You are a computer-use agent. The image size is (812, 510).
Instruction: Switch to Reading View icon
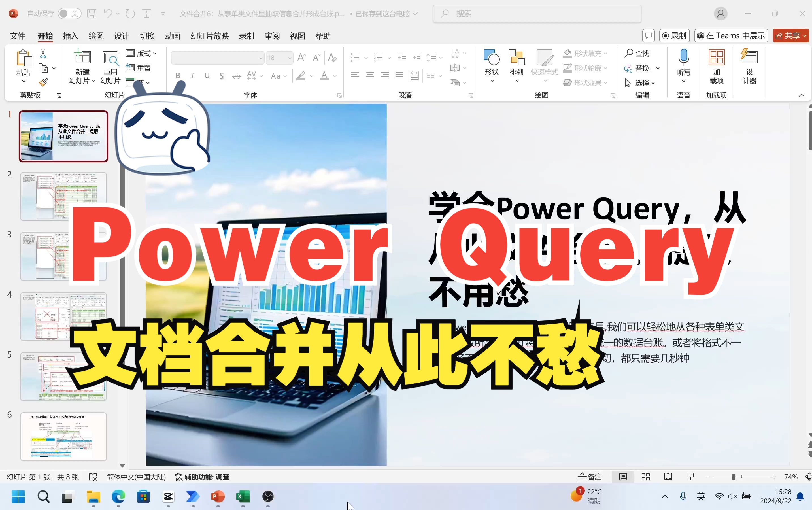pos(668,477)
